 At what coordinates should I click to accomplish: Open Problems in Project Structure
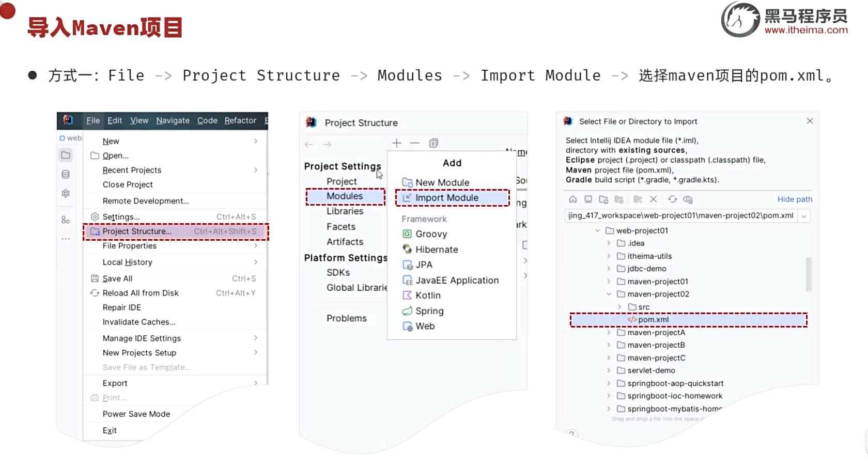(x=346, y=318)
